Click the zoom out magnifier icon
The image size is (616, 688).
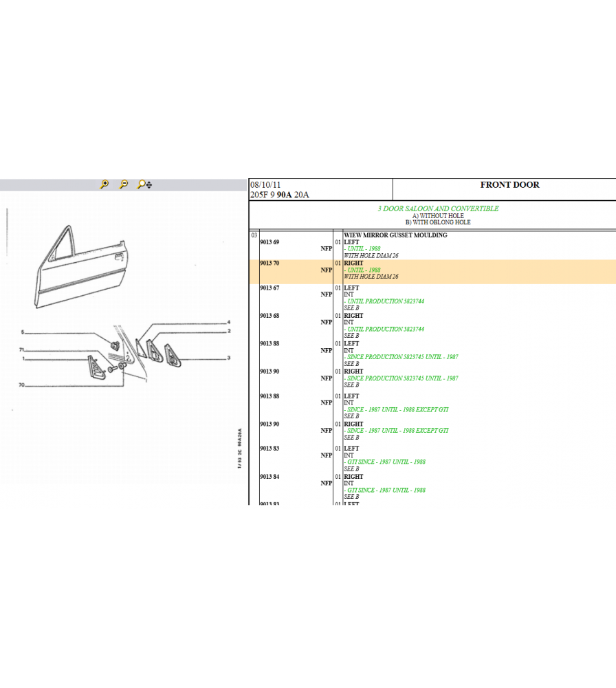(x=124, y=184)
